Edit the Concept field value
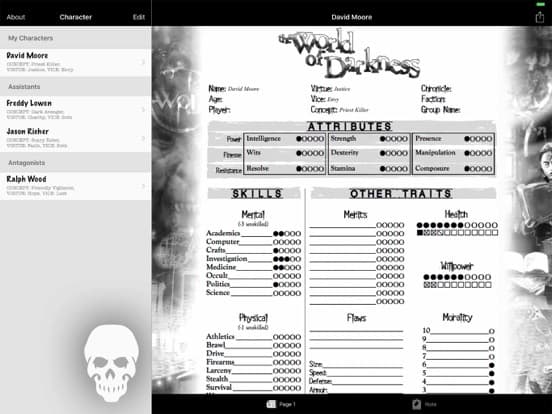 354,110
